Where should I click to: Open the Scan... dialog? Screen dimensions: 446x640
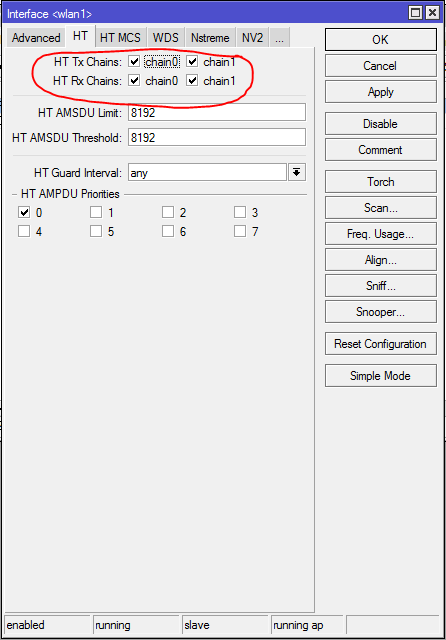pyautogui.click(x=381, y=208)
